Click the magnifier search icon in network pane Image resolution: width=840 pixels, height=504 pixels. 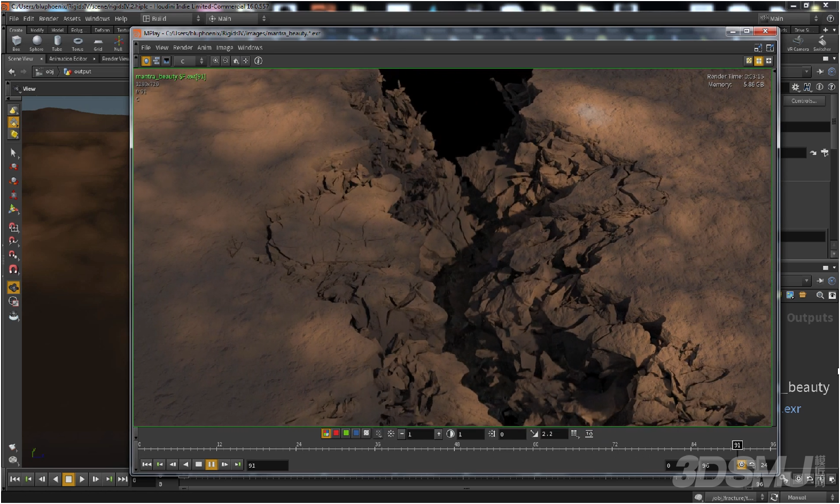tap(820, 295)
